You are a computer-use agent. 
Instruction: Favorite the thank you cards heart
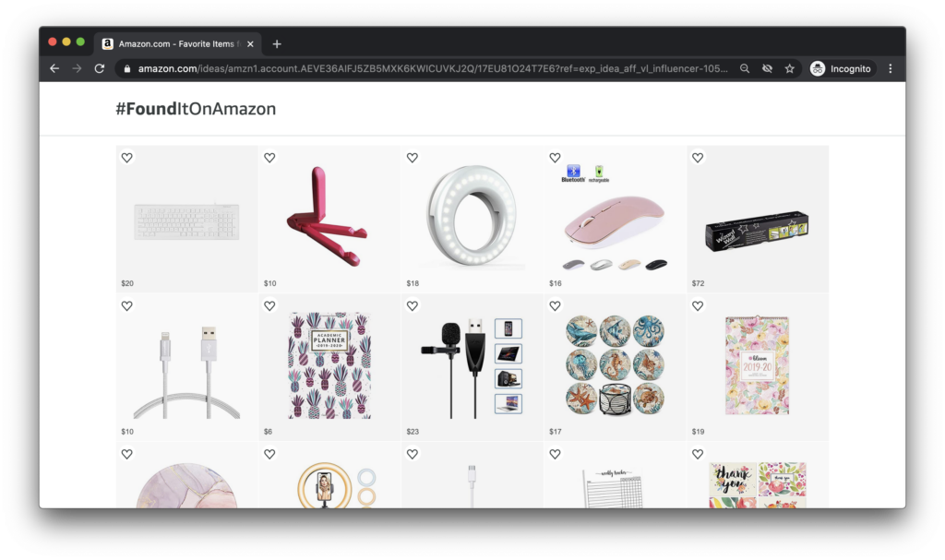point(698,455)
